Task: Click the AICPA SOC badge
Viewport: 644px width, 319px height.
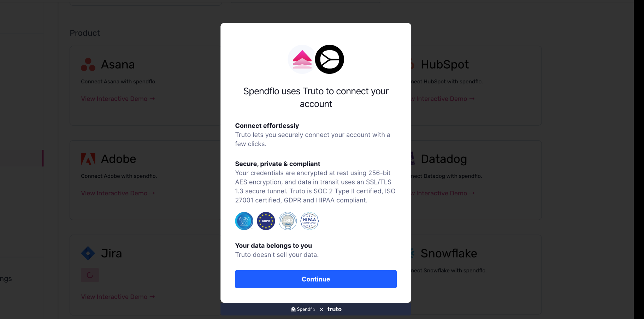Action: pos(244,221)
